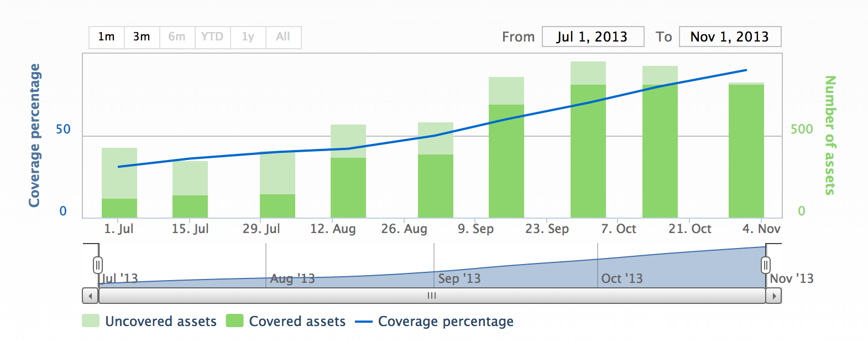Image resolution: width=868 pixels, height=341 pixels.
Task: Select the 3m zoom range
Action: click(x=142, y=37)
